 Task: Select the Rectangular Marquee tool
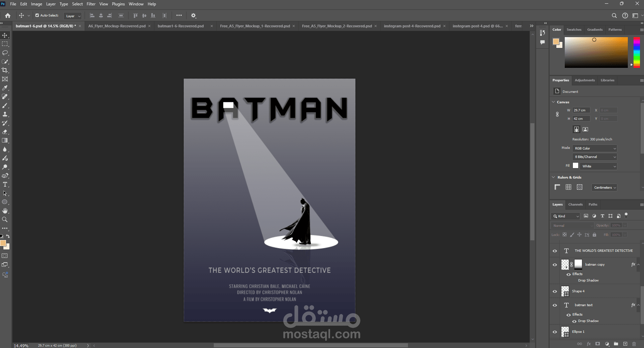[5, 44]
